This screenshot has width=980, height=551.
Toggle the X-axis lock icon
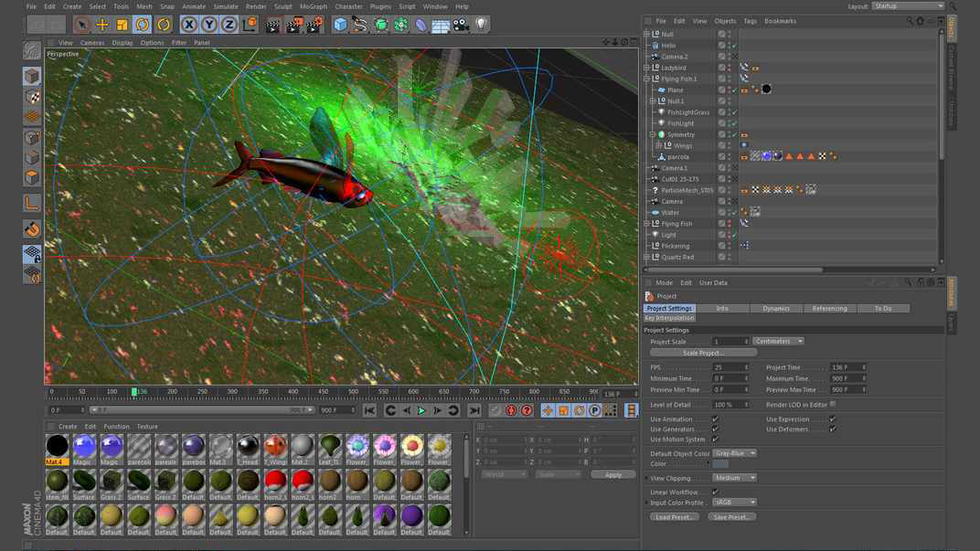tap(189, 25)
